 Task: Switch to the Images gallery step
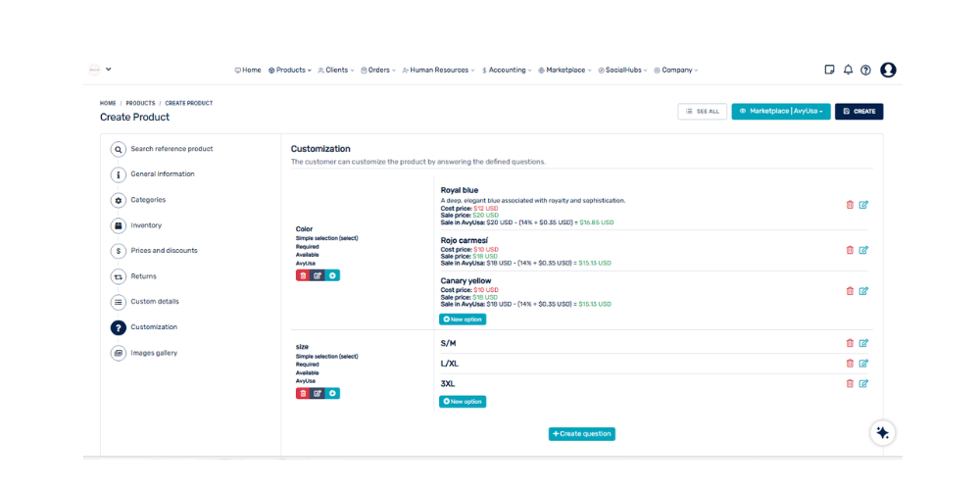[x=154, y=353]
